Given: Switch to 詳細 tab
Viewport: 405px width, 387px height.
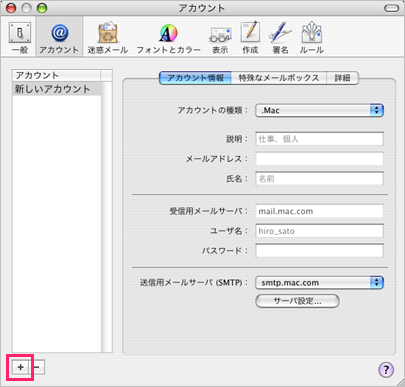Looking at the screenshot, I should tap(342, 78).
